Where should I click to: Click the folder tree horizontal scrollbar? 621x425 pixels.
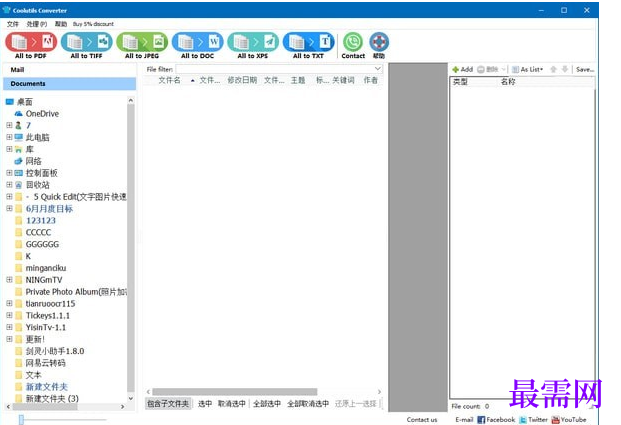(45, 406)
